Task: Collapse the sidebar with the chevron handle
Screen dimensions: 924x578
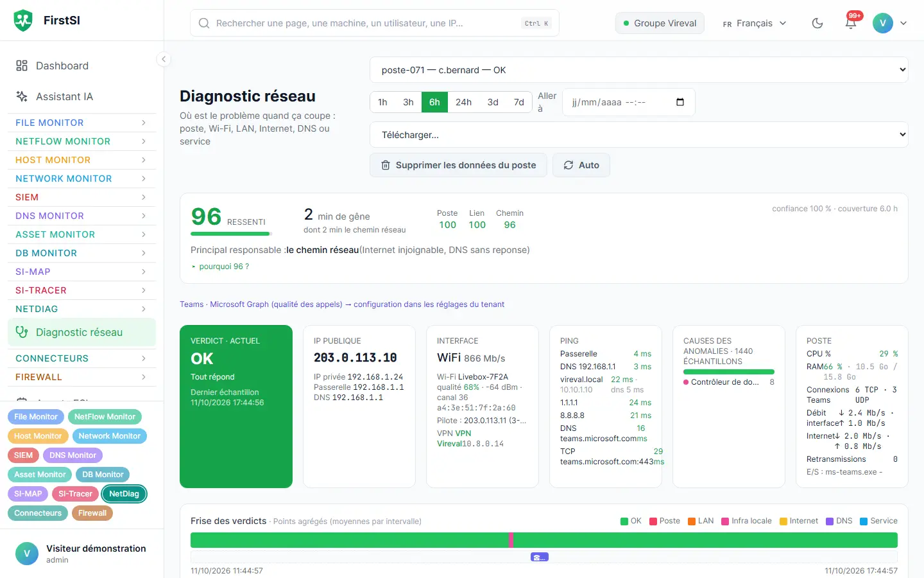Action: pyautogui.click(x=164, y=59)
